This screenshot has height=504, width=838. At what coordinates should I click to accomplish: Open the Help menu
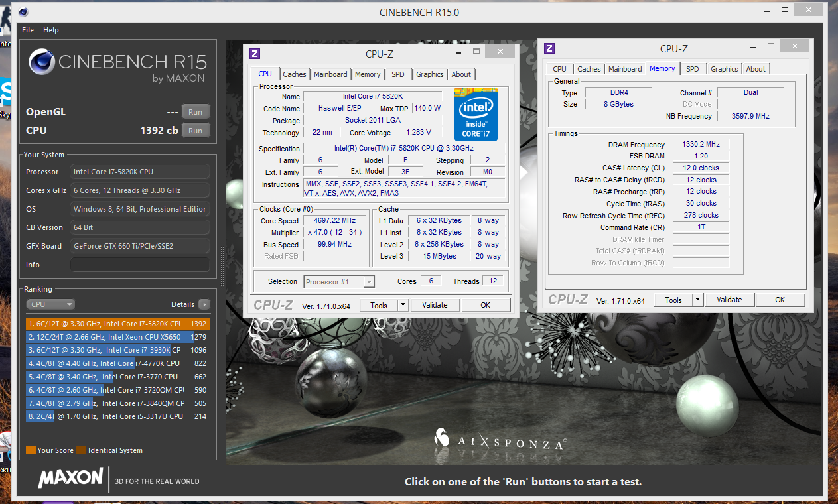tap(51, 30)
